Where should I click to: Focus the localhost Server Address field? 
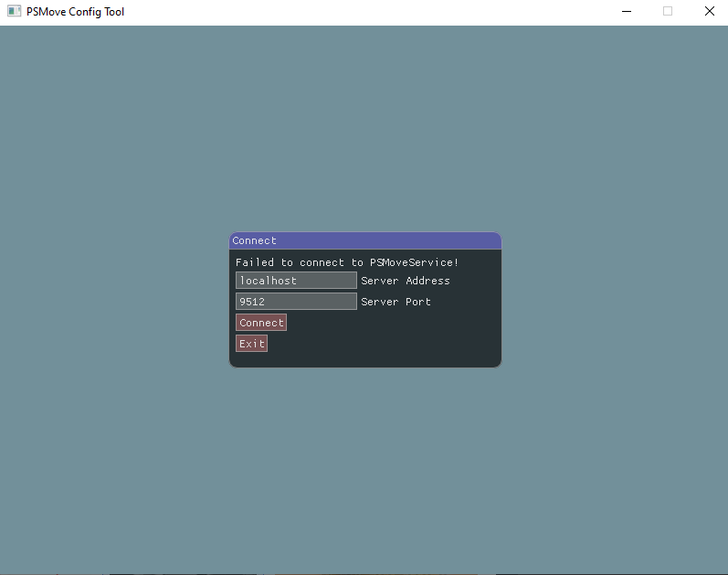click(296, 281)
